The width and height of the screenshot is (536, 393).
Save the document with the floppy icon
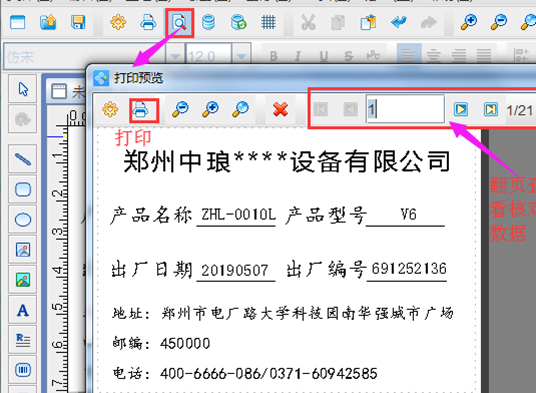point(78,23)
